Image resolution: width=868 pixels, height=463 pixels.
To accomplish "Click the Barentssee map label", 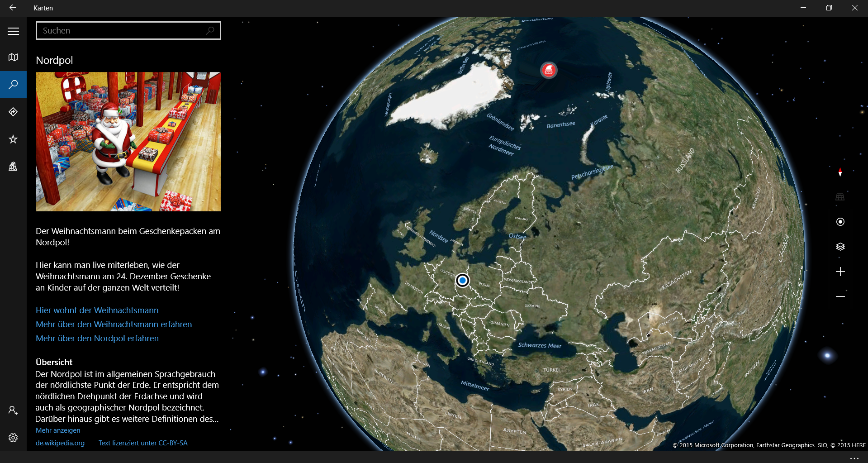I will (561, 124).
